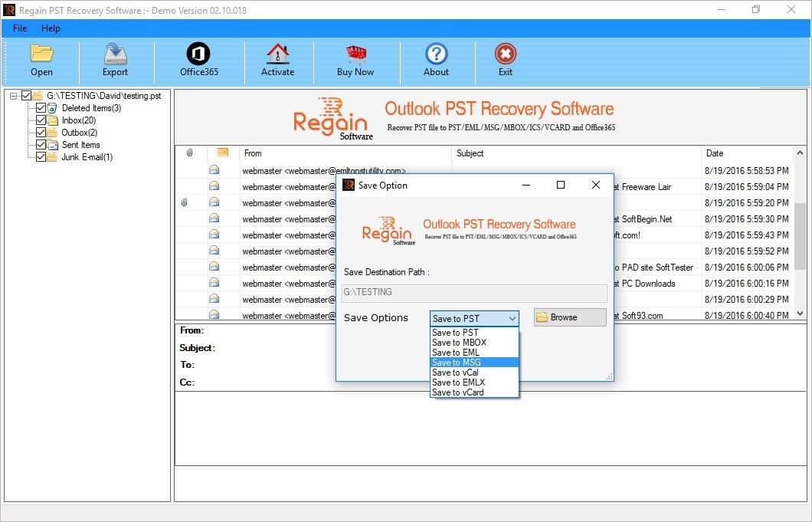Image resolution: width=812 pixels, height=522 pixels.
Task: Click the Inbox folder icon in the tree
Action: click(52, 120)
